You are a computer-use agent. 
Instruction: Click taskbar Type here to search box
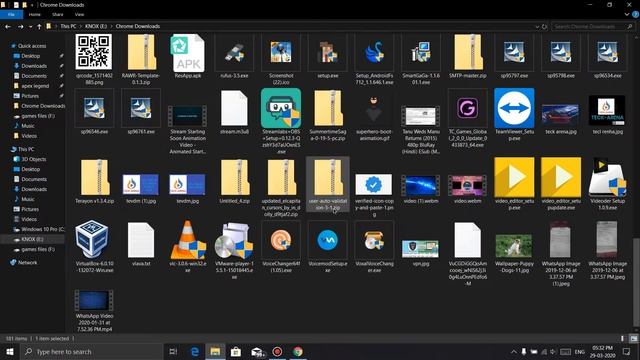(x=92, y=351)
